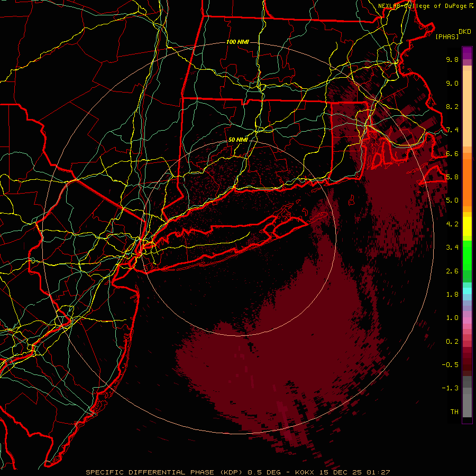Select the -1.3 scale value

(x=450, y=388)
